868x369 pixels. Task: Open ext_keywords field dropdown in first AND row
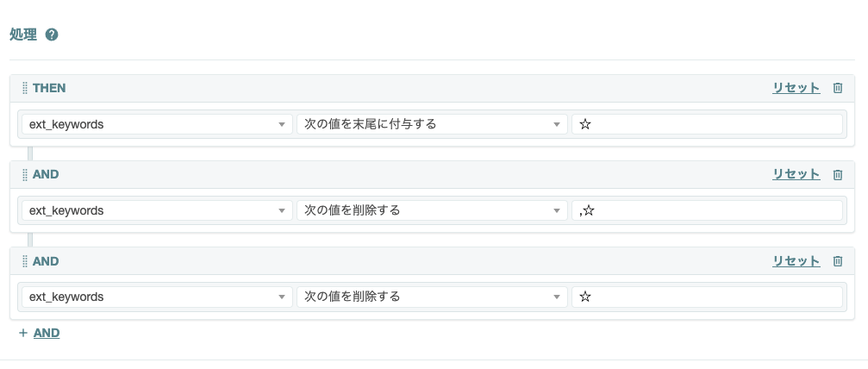click(x=157, y=210)
